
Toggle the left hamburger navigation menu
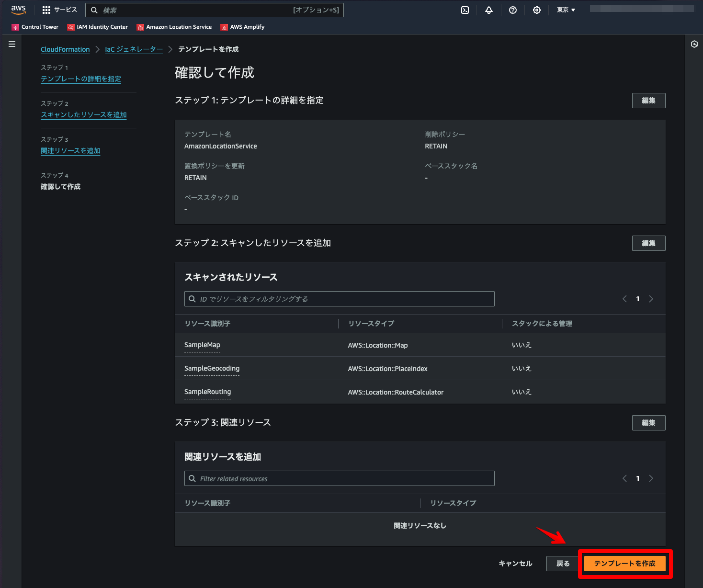pyautogui.click(x=12, y=44)
